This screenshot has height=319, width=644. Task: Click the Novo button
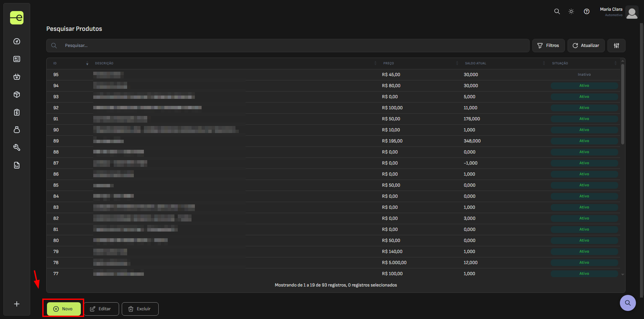click(x=64, y=309)
